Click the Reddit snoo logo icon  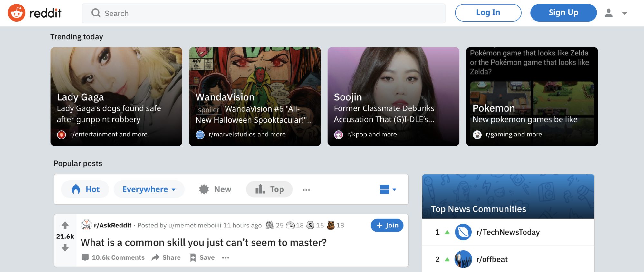(x=16, y=13)
